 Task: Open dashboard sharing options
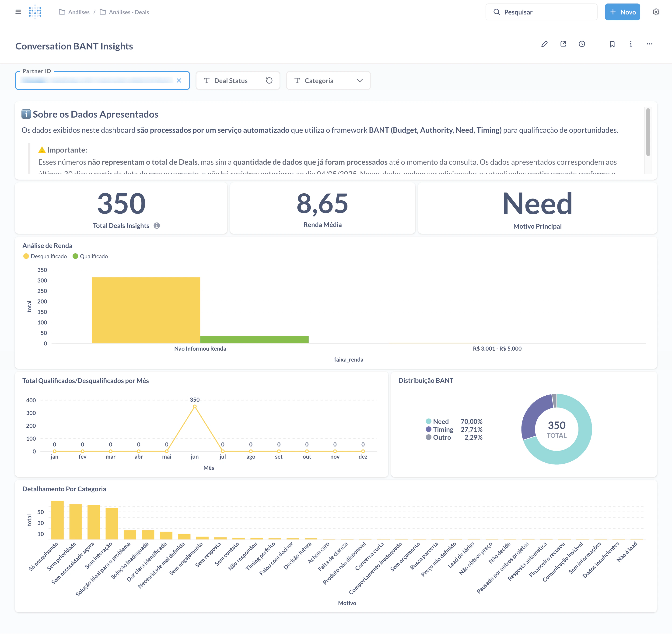click(563, 44)
